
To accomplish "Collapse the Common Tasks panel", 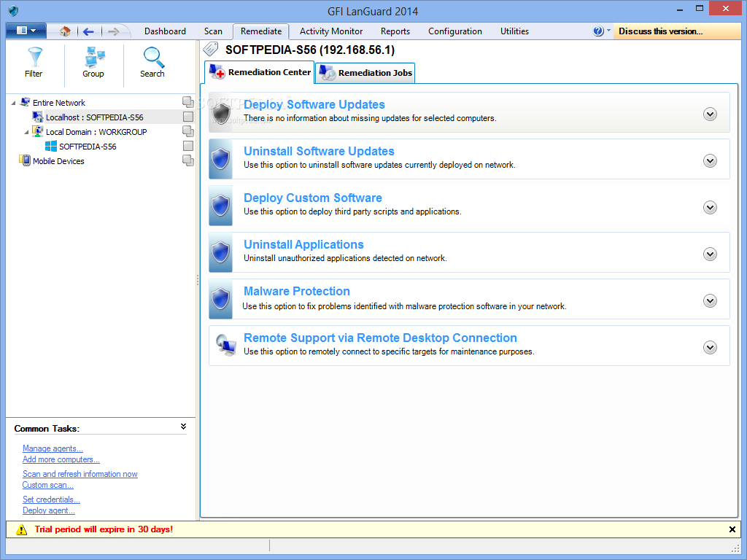I will coord(183,427).
